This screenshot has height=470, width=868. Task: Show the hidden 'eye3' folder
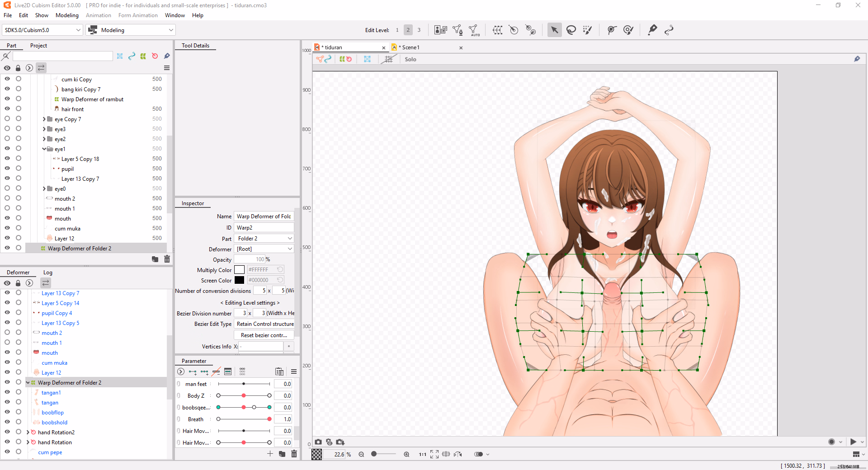tap(7, 128)
